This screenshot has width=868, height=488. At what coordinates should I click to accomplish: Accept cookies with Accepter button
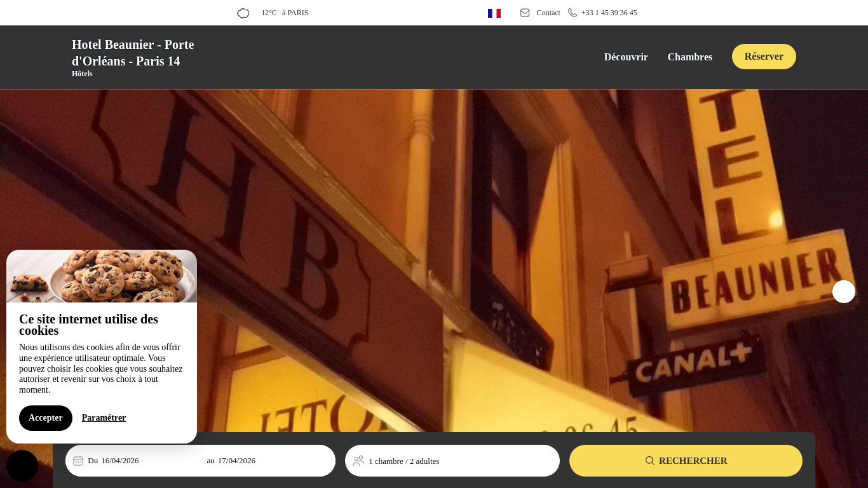coord(46,418)
